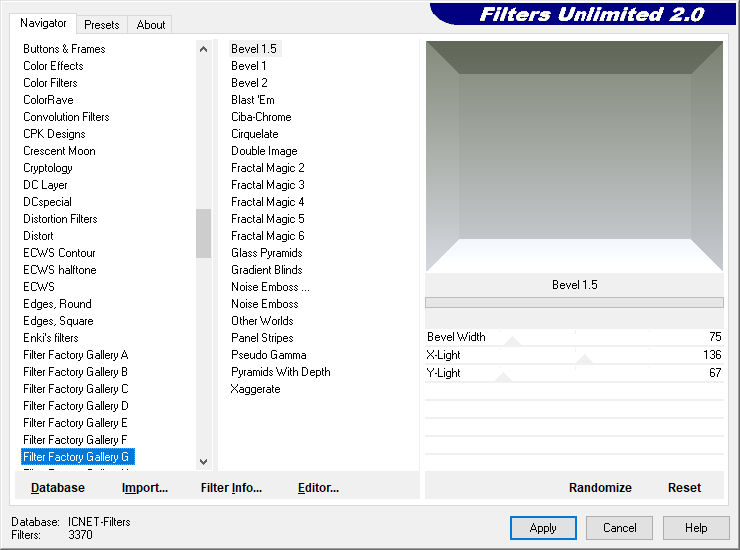Screen dimensions: 740x550
Task: Select Distortion Filters category
Action: pos(60,219)
